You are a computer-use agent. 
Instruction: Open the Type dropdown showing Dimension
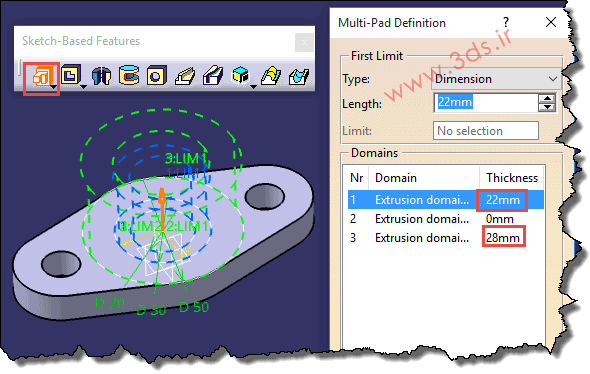pyautogui.click(x=496, y=79)
